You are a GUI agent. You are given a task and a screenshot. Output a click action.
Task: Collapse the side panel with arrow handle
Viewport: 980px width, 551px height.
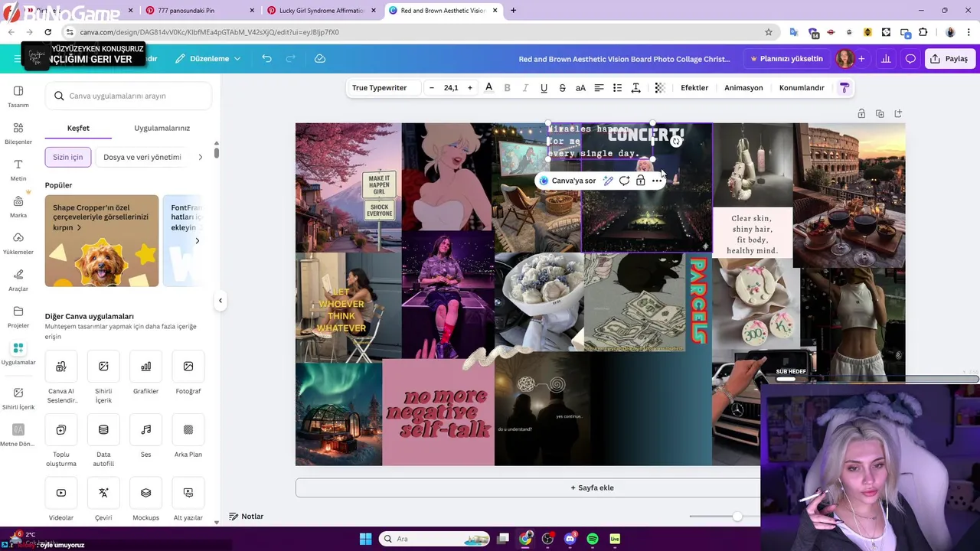point(220,300)
